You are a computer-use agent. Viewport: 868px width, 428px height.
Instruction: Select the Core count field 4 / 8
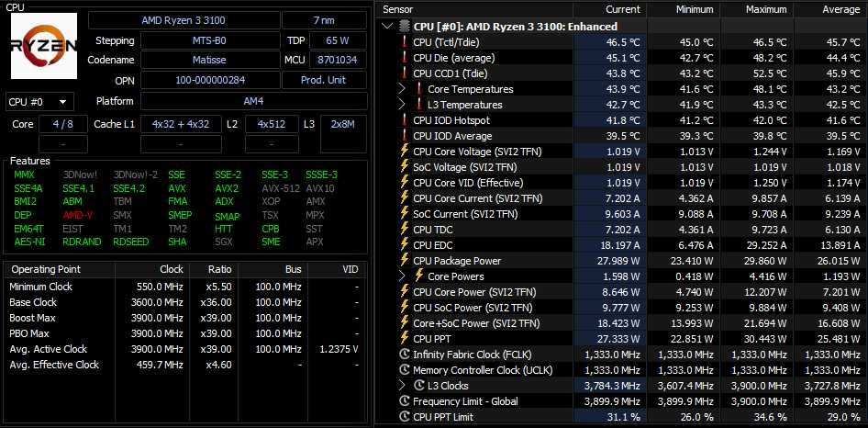[x=63, y=124]
